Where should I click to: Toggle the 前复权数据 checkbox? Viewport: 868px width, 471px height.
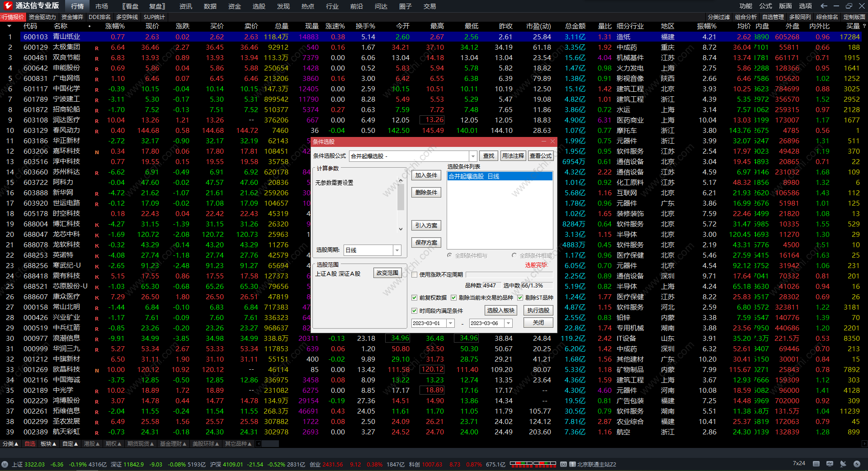tap(414, 297)
